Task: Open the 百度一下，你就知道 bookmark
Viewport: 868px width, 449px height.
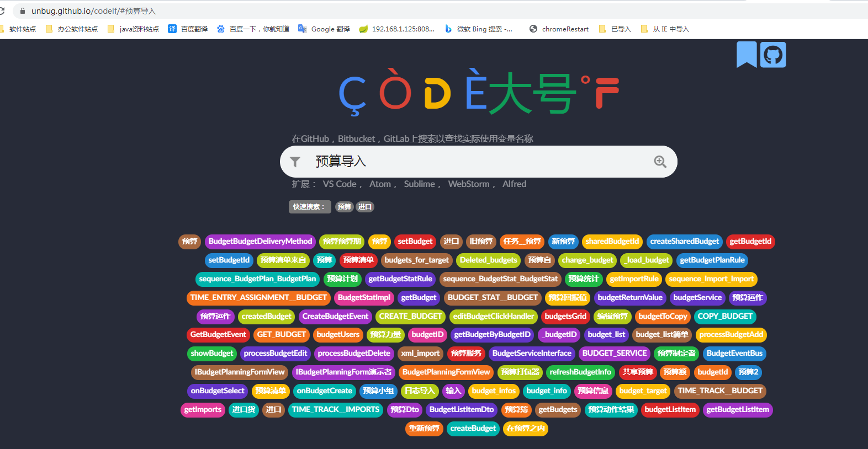Action: click(253, 29)
